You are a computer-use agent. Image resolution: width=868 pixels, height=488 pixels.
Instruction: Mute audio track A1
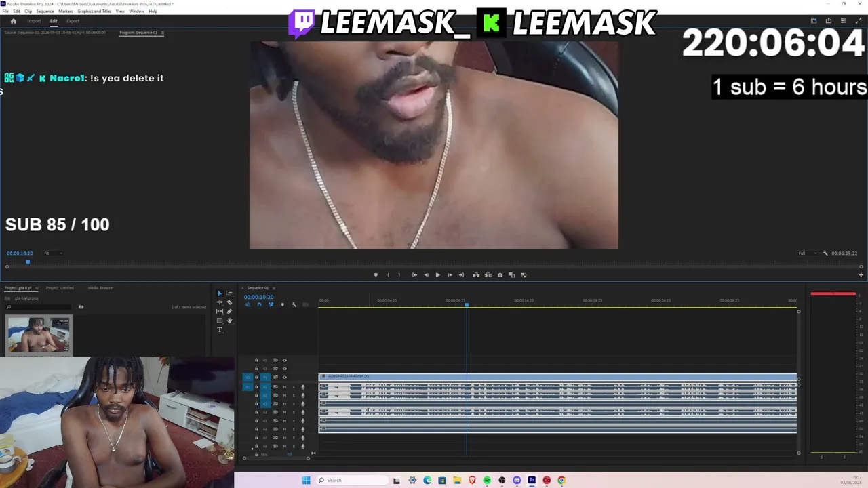tap(284, 387)
